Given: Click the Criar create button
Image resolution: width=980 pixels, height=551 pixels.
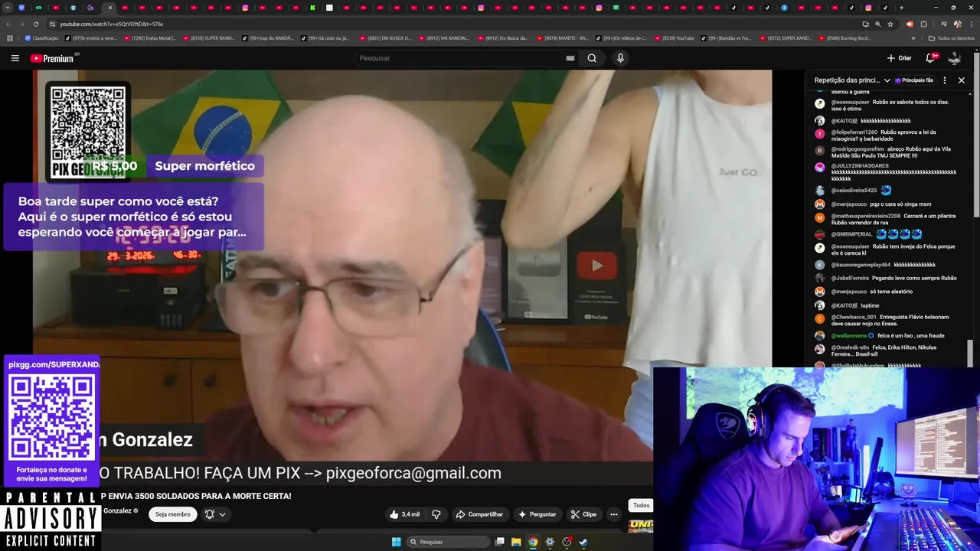Looking at the screenshot, I should 899,58.
